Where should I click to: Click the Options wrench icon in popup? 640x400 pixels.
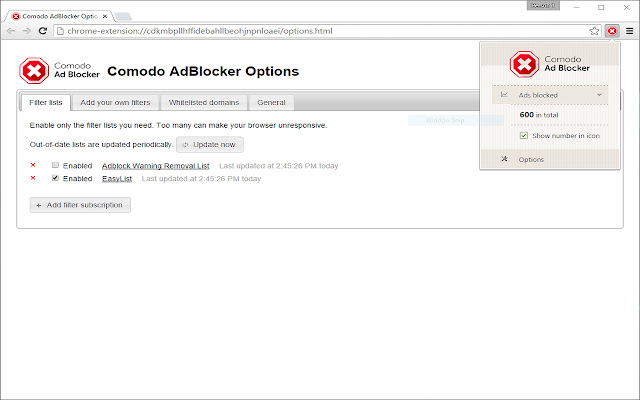504,159
